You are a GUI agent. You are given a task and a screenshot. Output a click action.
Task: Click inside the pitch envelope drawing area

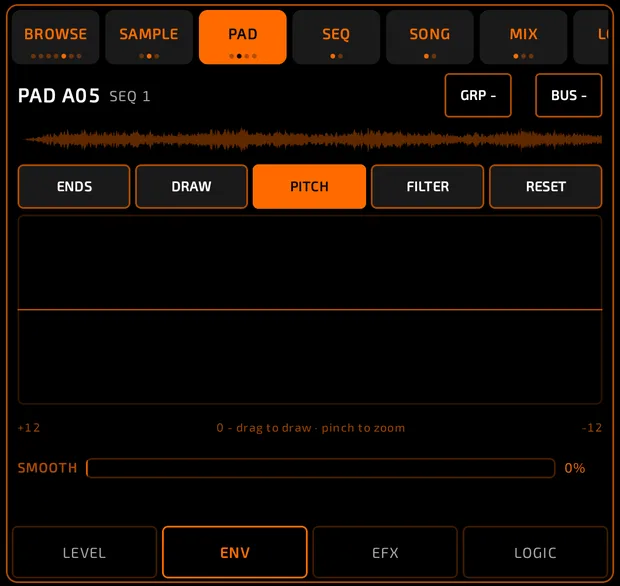(x=310, y=310)
